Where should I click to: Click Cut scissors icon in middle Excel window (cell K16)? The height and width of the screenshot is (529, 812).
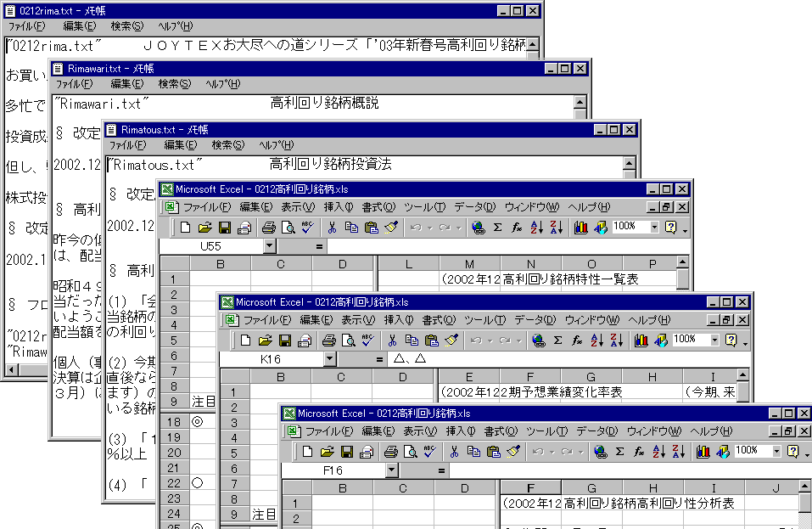pos(392,340)
